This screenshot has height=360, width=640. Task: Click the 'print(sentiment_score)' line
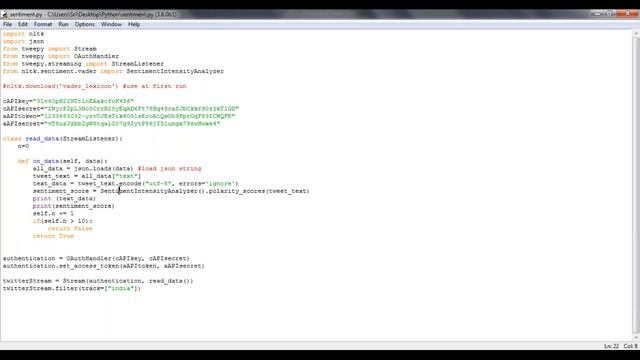click(73, 206)
